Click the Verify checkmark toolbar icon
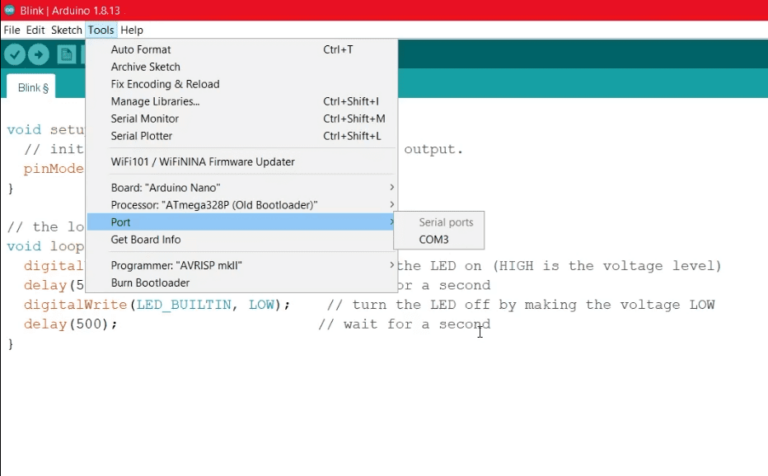Screen dimensions: 768x476 click(15, 54)
